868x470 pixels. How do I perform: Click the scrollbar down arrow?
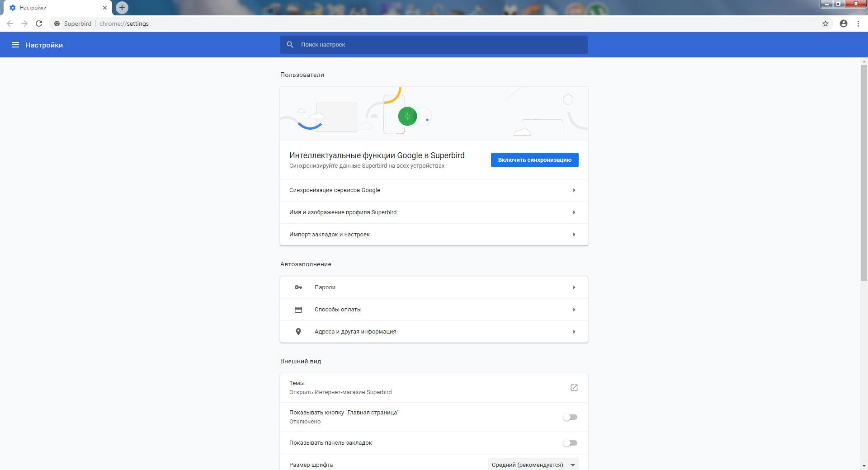pos(864,466)
